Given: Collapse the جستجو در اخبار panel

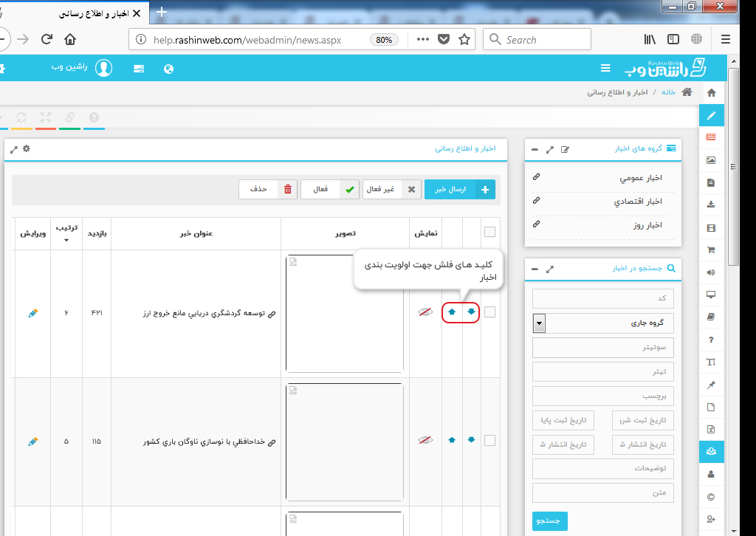Looking at the screenshot, I should pos(535,270).
